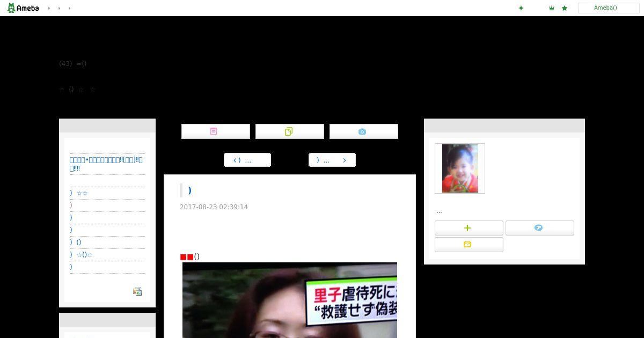The width and height of the screenshot is (644, 338).
Task: Click the green sparkle icon in header
Action: click(521, 8)
